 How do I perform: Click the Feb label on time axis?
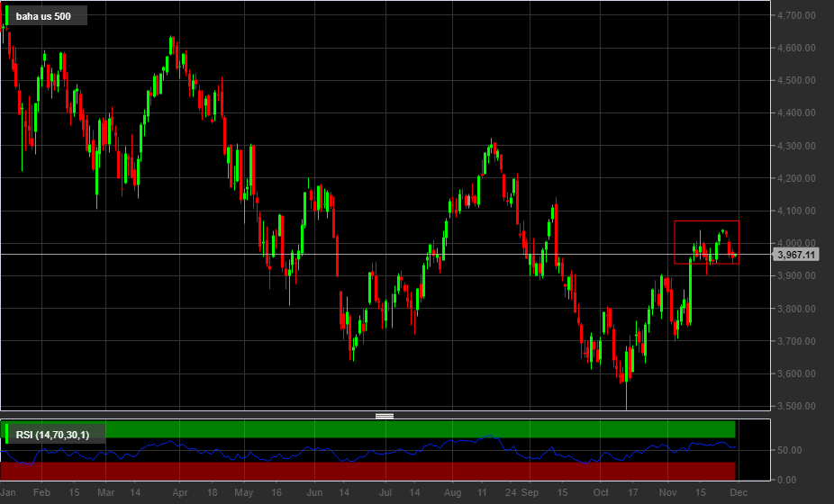41,492
